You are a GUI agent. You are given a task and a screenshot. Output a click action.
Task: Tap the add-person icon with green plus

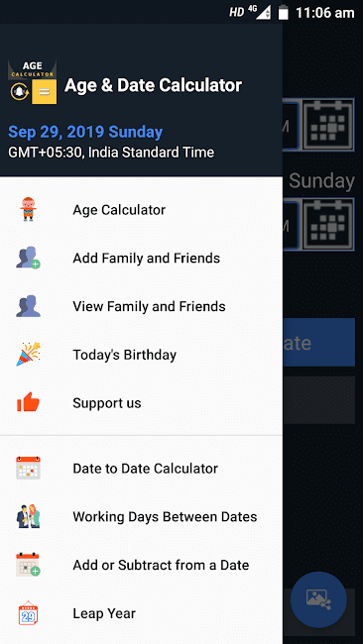click(x=28, y=258)
